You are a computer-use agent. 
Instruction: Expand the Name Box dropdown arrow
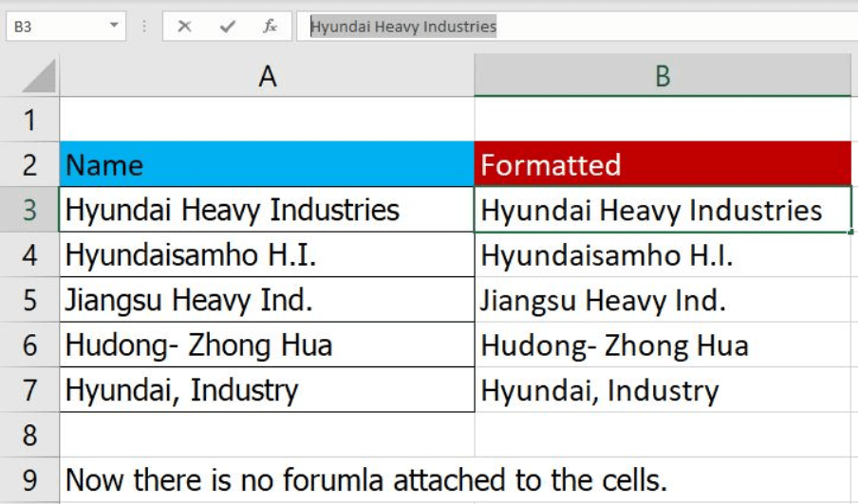(115, 27)
